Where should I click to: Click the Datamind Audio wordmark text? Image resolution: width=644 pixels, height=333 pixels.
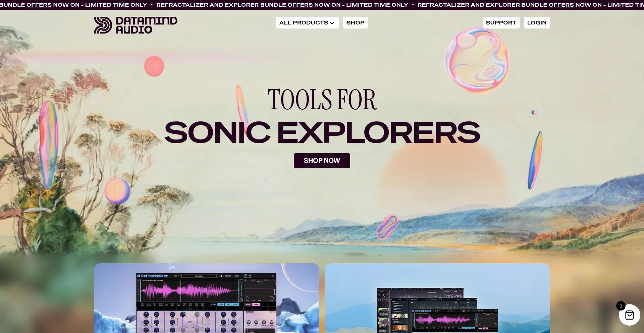coord(147,25)
